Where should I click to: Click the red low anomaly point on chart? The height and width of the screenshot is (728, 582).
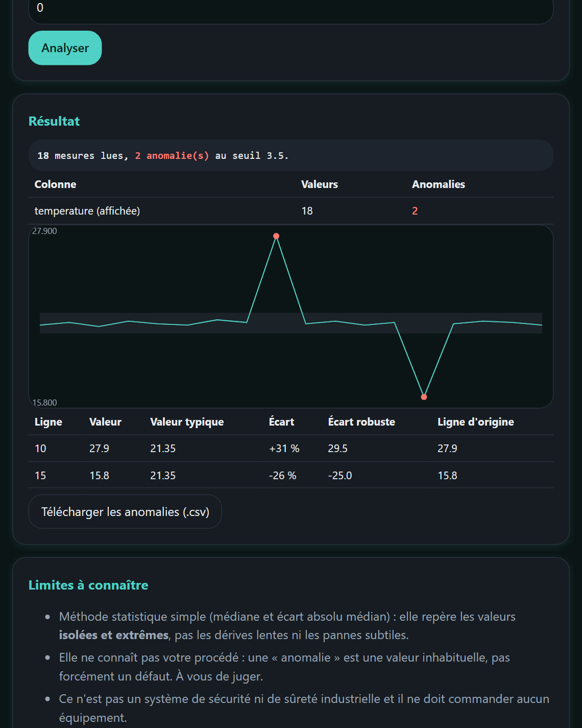pos(424,397)
